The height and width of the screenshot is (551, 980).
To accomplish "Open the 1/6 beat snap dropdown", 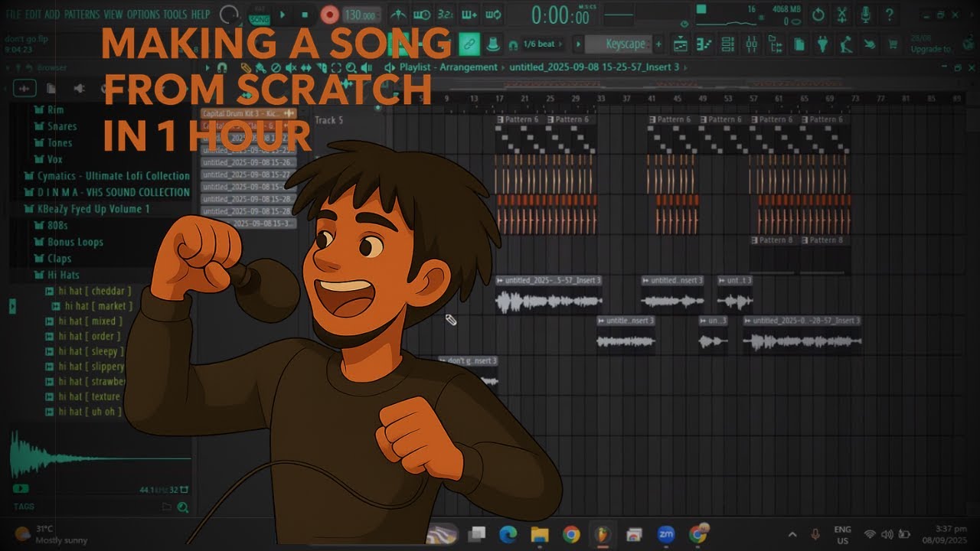I will (x=542, y=44).
